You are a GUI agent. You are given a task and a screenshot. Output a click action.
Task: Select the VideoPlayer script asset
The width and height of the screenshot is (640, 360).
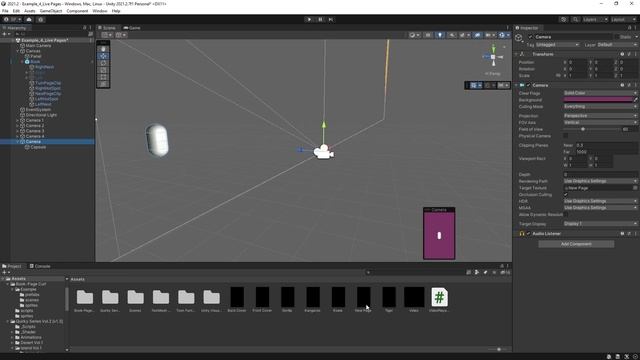pyautogui.click(x=439, y=300)
